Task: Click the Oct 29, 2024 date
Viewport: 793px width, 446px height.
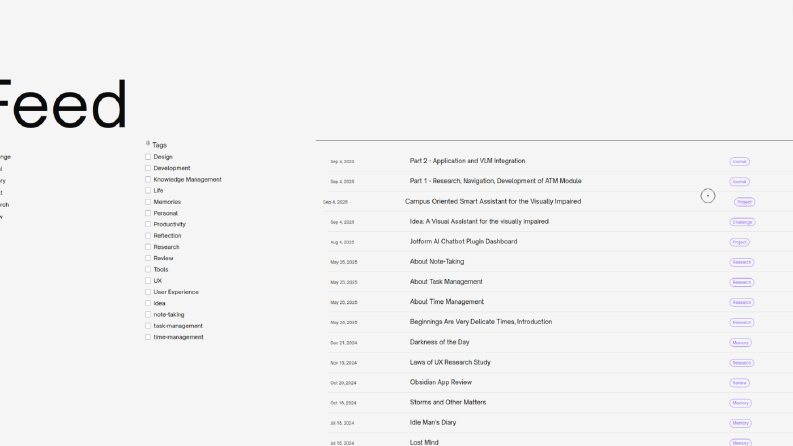Action: click(343, 383)
